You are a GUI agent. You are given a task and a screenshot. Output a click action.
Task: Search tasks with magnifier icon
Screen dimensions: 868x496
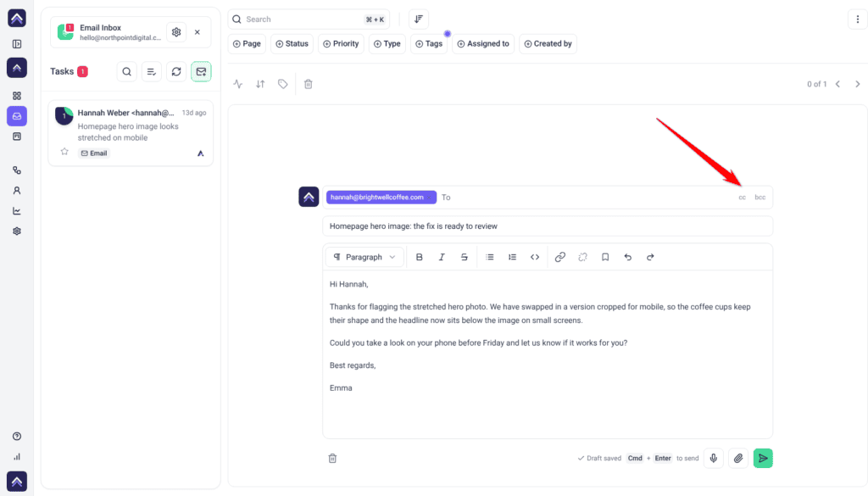pos(127,71)
